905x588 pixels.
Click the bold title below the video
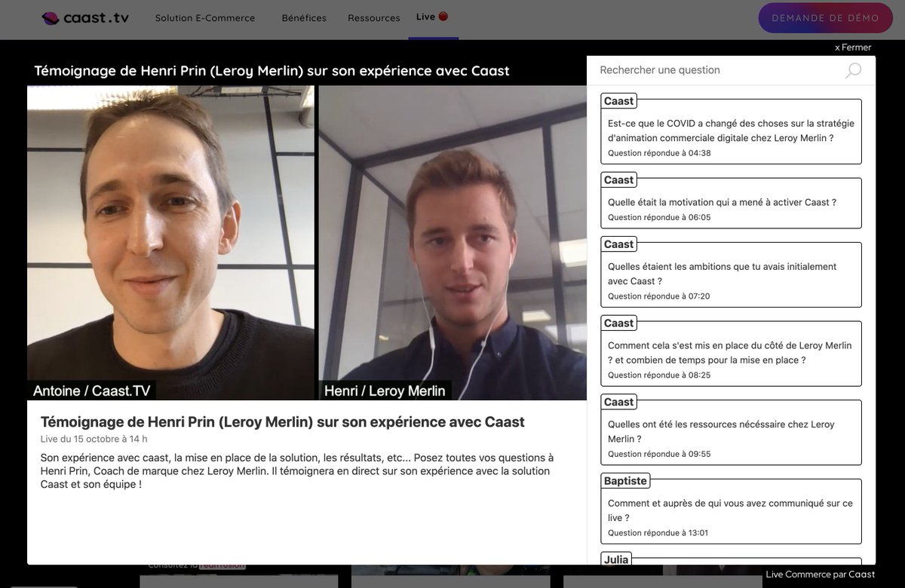pyautogui.click(x=283, y=422)
